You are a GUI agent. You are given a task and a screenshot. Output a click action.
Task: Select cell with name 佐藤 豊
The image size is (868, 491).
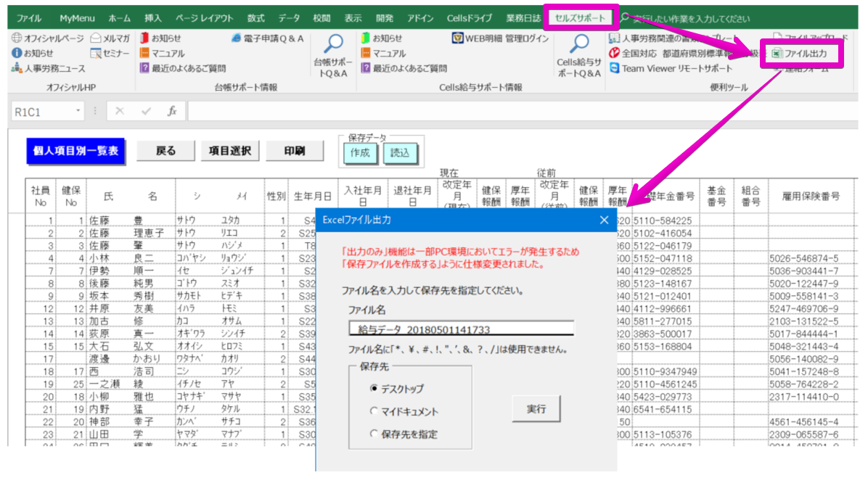point(130,220)
